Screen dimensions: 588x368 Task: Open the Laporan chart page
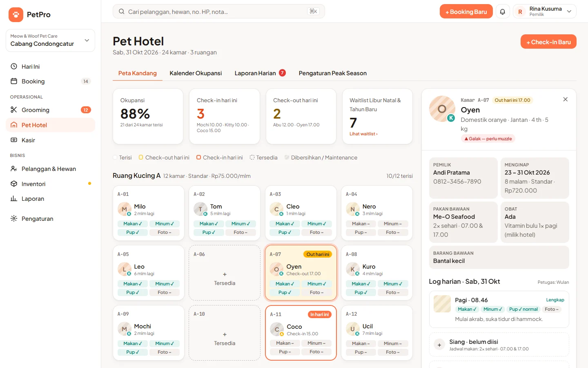pos(51,199)
